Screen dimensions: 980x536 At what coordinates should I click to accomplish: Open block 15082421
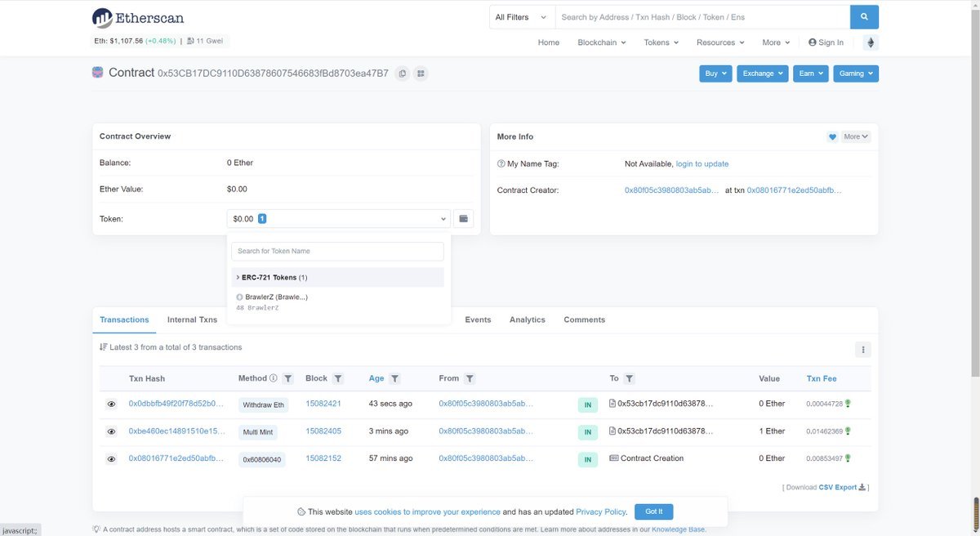pyautogui.click(x=323, y=404)
